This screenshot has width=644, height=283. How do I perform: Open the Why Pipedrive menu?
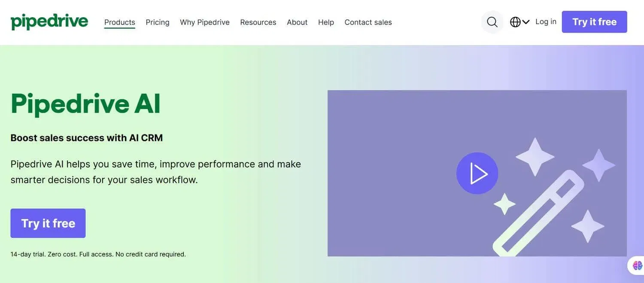[205, 22]
